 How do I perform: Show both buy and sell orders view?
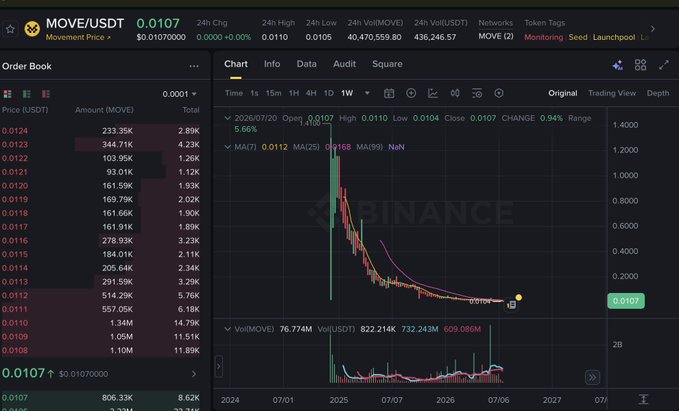click(x=7, y=94)
